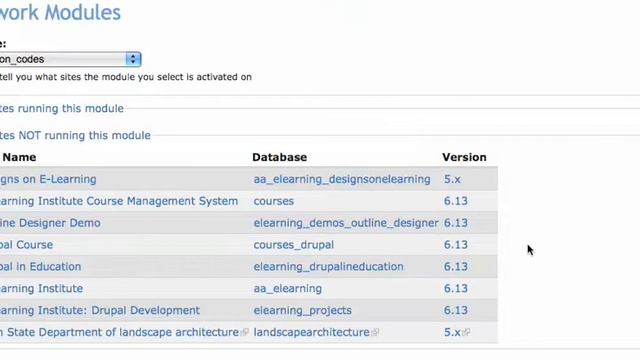Click the Database column header

279,157
